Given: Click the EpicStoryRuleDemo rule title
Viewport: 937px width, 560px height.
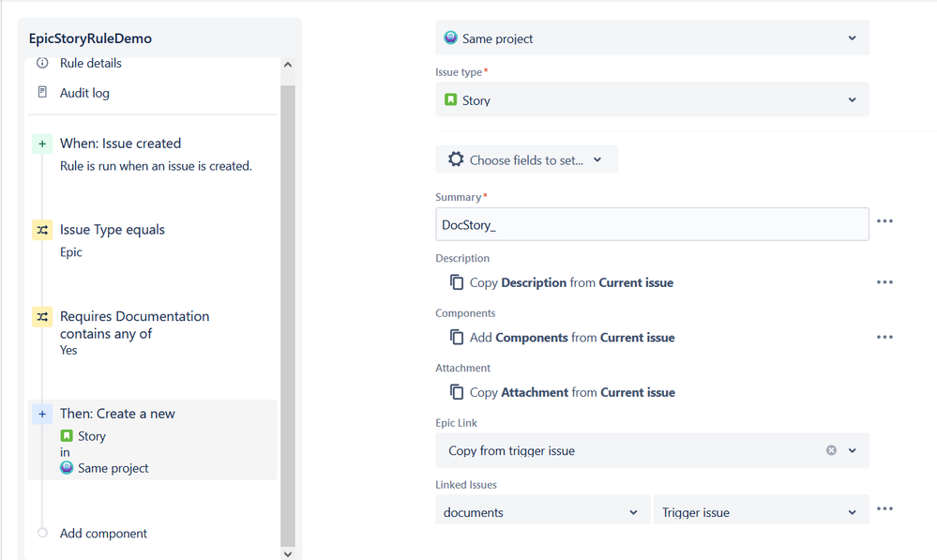Looking at the screenshot, I should pyautogui.click(x=90, y=38).
